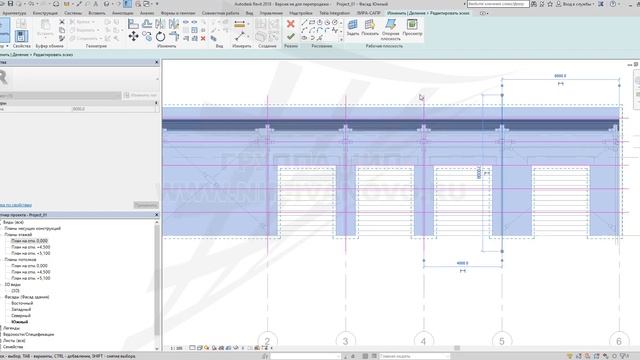Open the Восточный elevation view

[22, 303]
